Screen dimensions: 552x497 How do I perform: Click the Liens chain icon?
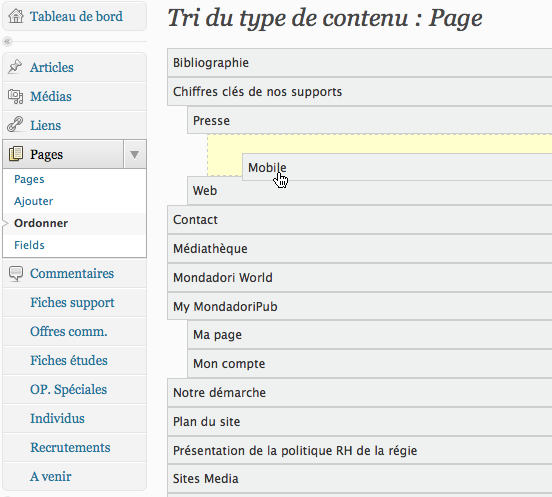coord(15,125)
